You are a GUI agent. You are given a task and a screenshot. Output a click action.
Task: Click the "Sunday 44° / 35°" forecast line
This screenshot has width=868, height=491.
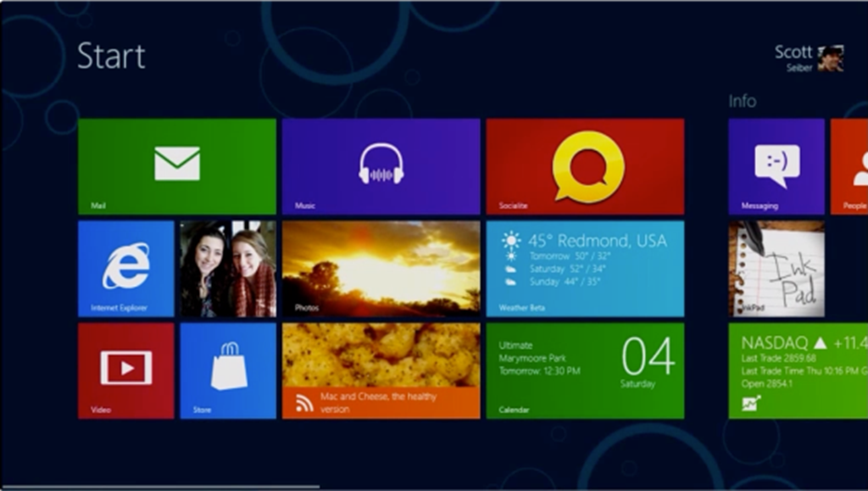tap(566, 282)
